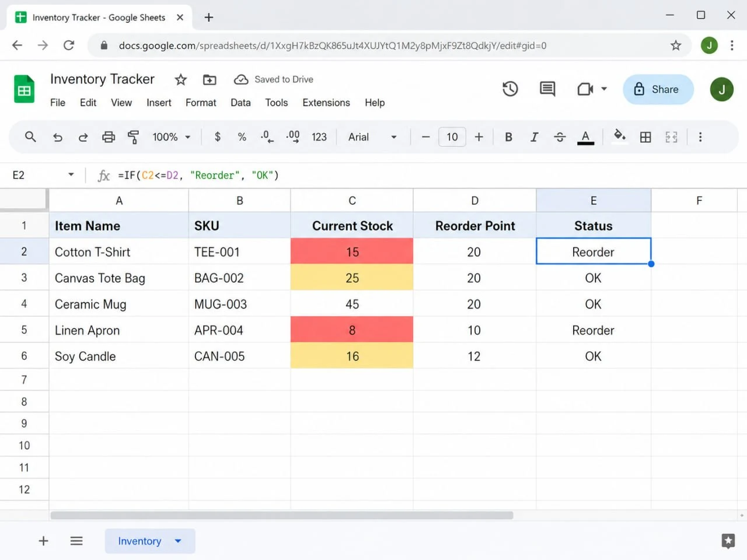The height and width of the screenshot is (560, 747).
Task: Toggle strikethrough formatting
Action: coord(560,137)
